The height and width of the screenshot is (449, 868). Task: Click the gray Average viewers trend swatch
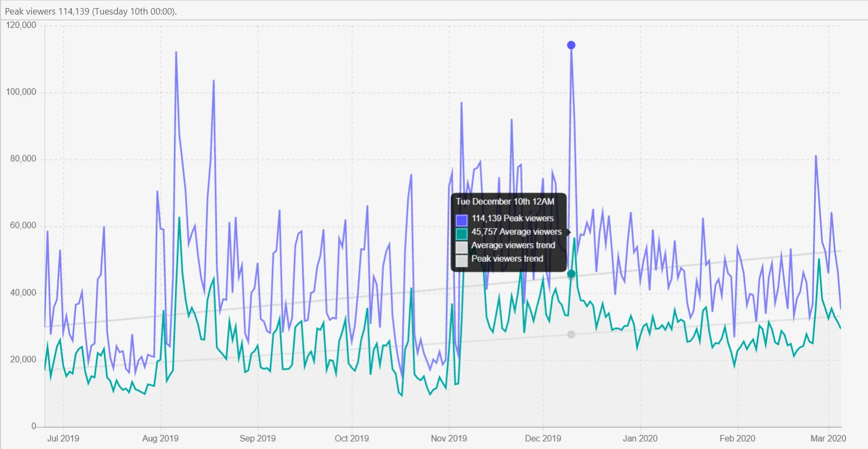(x=461, y=247)
